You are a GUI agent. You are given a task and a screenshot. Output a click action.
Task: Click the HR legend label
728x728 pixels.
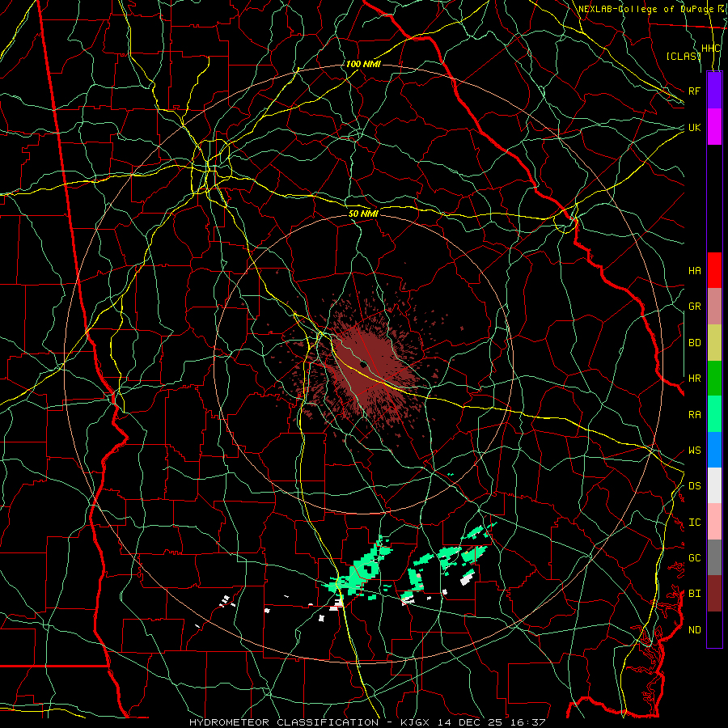pos(694,379)
